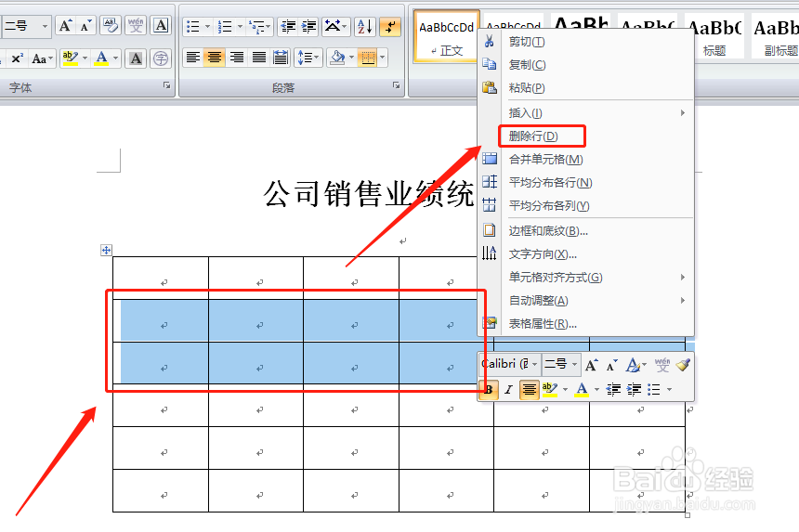Click Increase Indent in mini toolbar
The height and width of the screenshot is (532, 799).
tap(634, 389)
